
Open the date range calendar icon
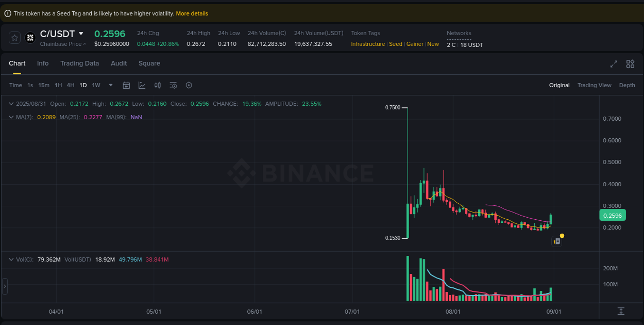126,85
